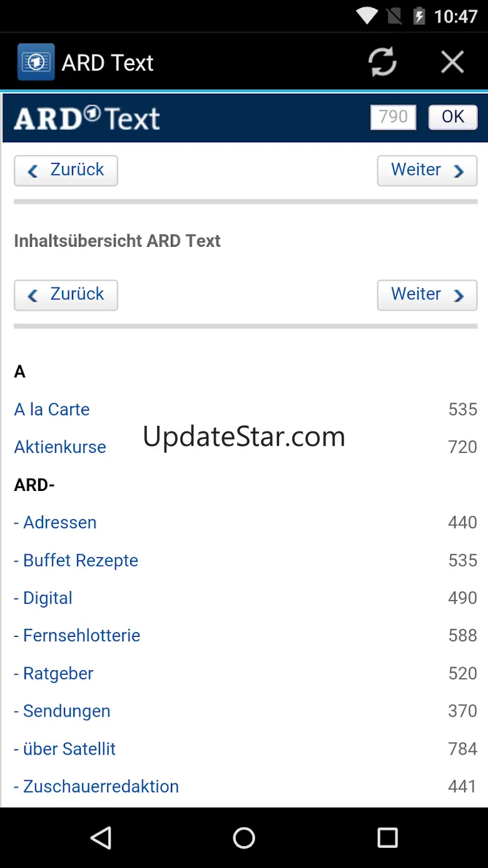
Task: Select the Fernsehlotterie link
Action: click(x=77, y=636)
